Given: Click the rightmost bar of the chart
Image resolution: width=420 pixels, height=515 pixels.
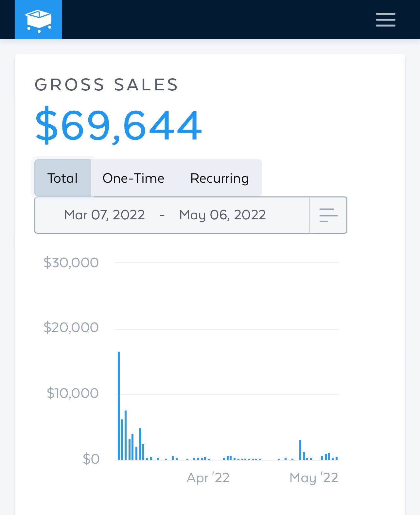Looking at the screenshot, I should tap(337, 458).
